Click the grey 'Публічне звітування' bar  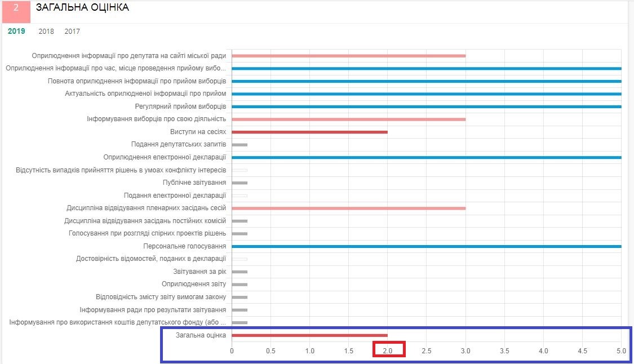(240, 183)
